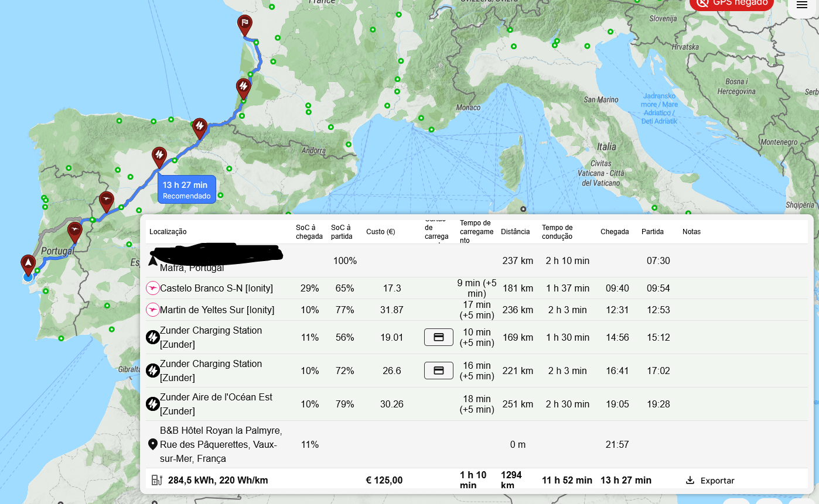This screenshot has width=819, height=504.
Task: Click destination pin icon beside B&B Hôtel Royan
Action: (x=152, y=444)
